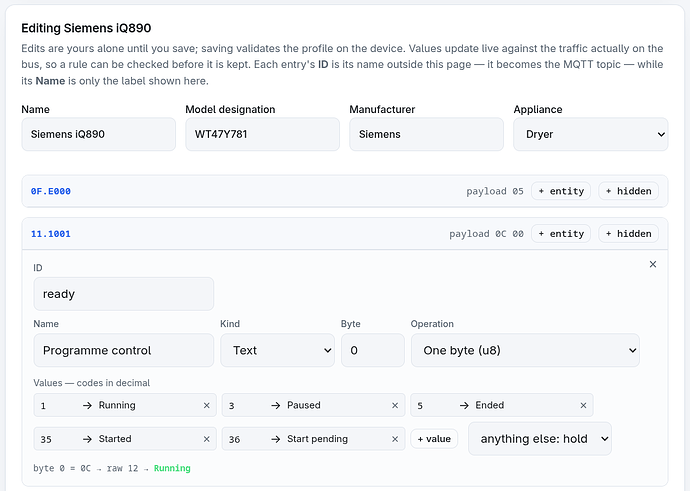Add a new value mapping
690x491 pixels.
[x=434, y=439]
